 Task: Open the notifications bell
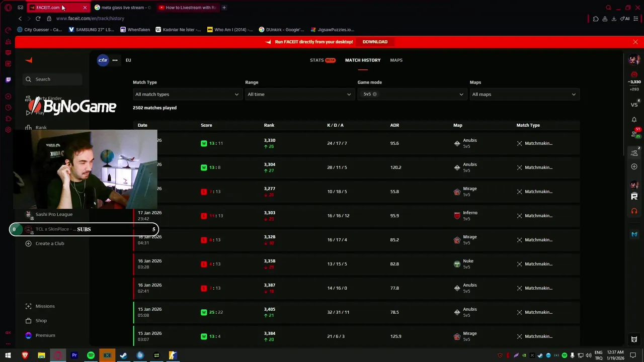tap(634, 120)
